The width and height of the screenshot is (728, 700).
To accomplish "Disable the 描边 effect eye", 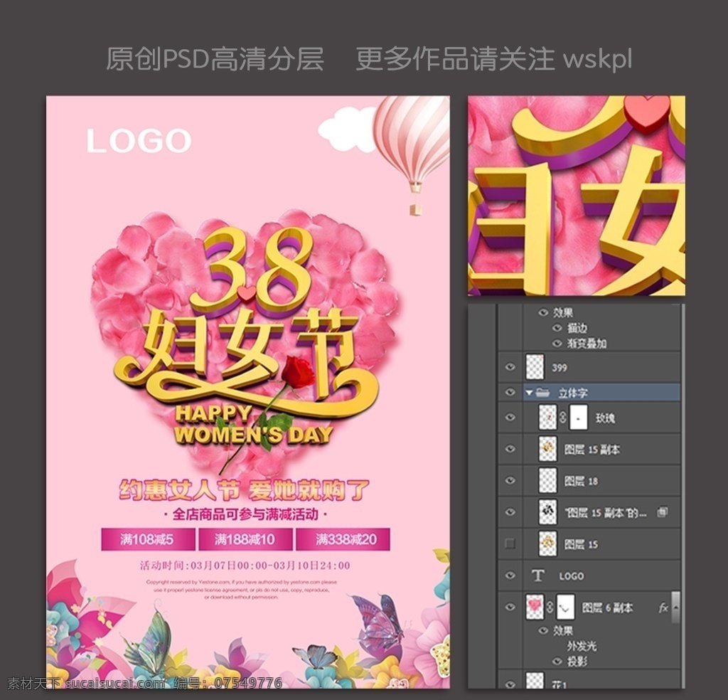I will (x=557, y=328).
